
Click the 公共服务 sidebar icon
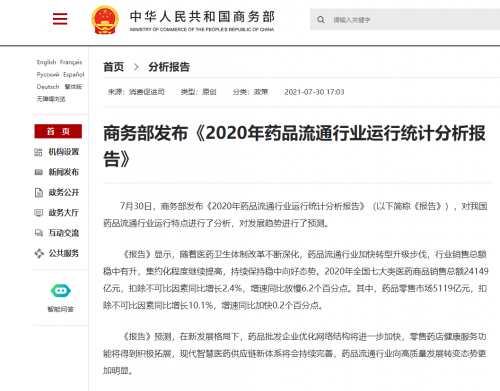coord(39,253)
